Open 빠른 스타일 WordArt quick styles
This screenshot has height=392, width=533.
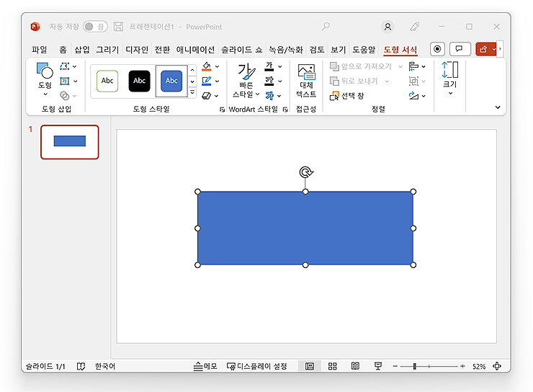(246, 81)
